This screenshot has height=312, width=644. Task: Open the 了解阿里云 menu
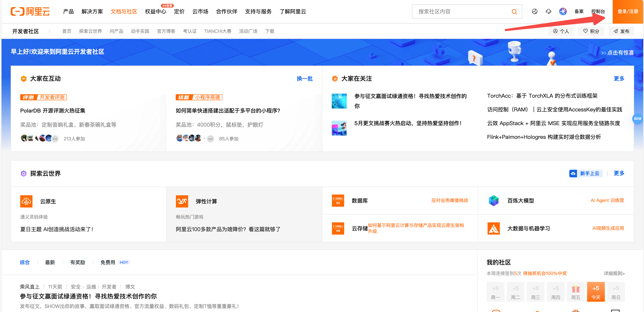pos(293,11)
